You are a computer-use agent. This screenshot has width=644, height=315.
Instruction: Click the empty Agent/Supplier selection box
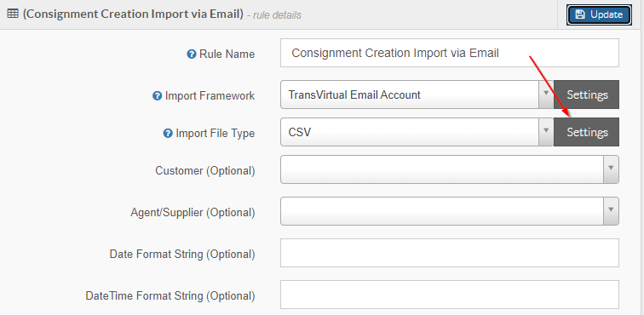click(442, 211)
